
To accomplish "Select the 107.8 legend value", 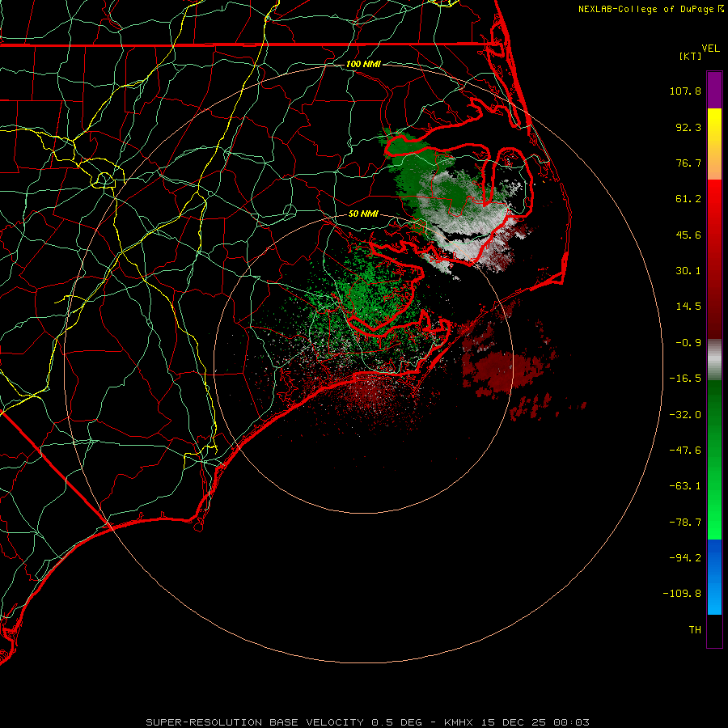I will click(x=685, y=91).
